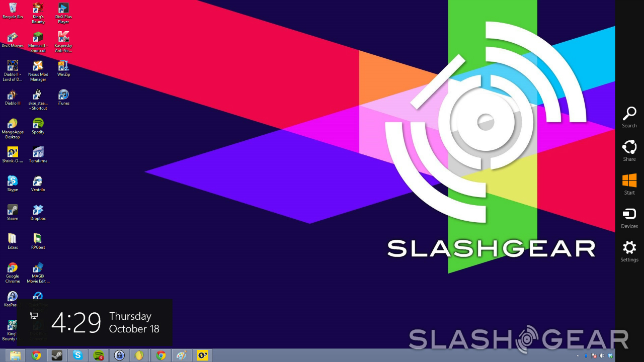644x362 pixels.
Task: Select the RPGtest desktop icon
Action: (x=38, y=241)
